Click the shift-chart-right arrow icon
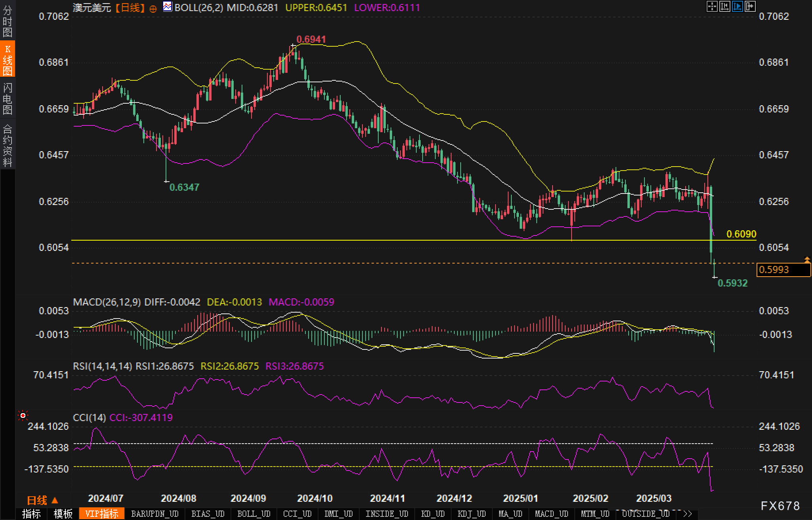This screenshot has width=812, height=520. [x=750, y=6]
